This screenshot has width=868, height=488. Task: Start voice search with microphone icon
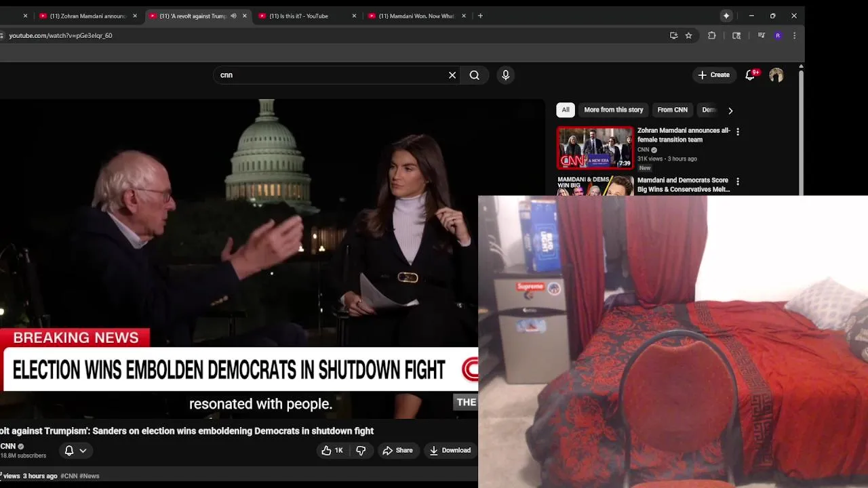click(x=505, y=75)
